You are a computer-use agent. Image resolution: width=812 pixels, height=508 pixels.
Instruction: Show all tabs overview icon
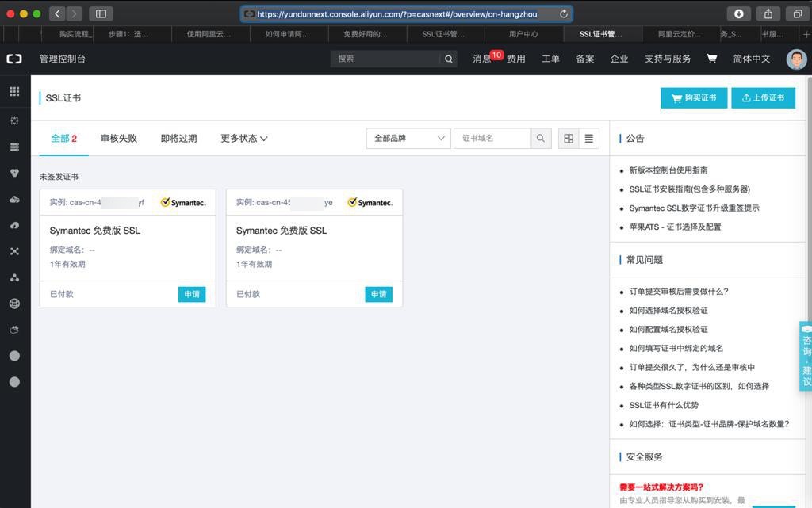tap(798, 14)
